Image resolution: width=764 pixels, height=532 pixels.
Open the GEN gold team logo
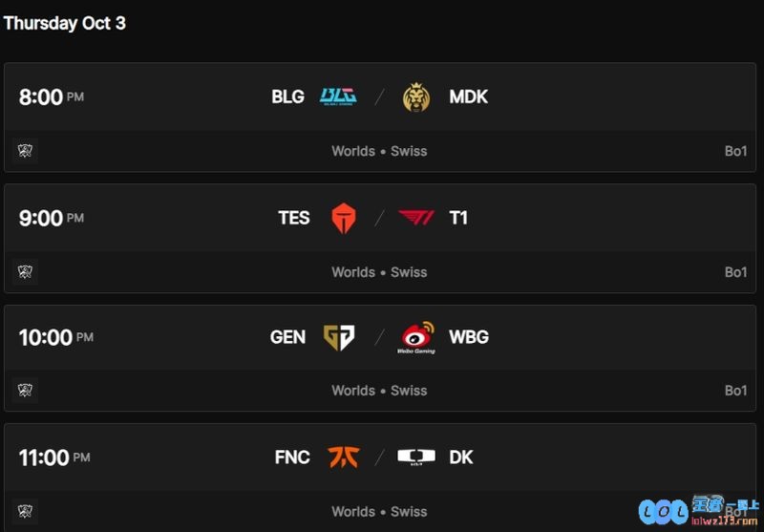coord(339,337)
